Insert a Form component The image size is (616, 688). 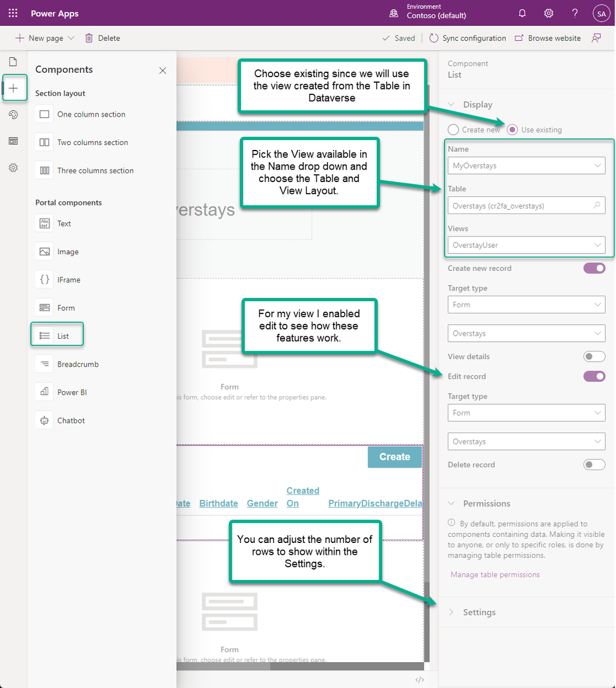click(x=56, y=308)
